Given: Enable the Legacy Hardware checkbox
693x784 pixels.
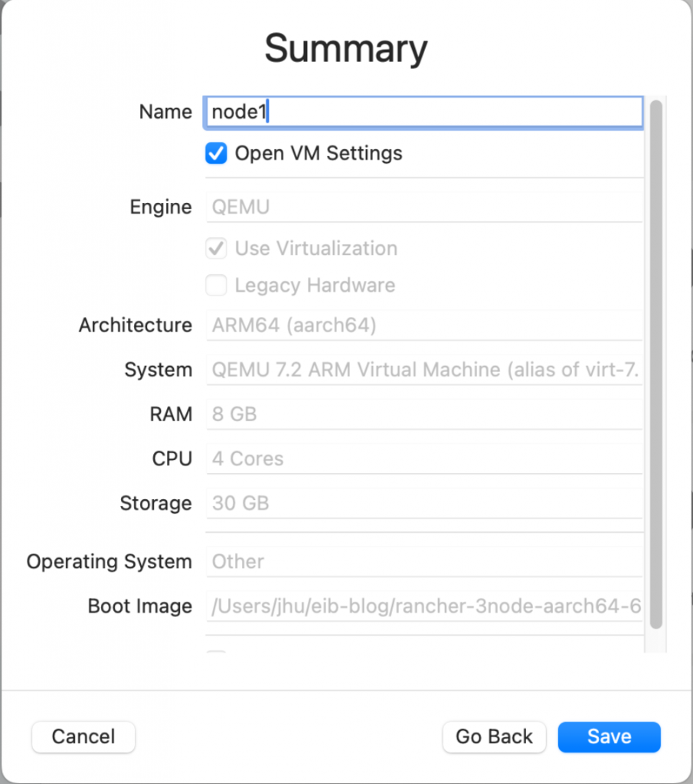Looking at the screenshot, I should click(216, 286).
